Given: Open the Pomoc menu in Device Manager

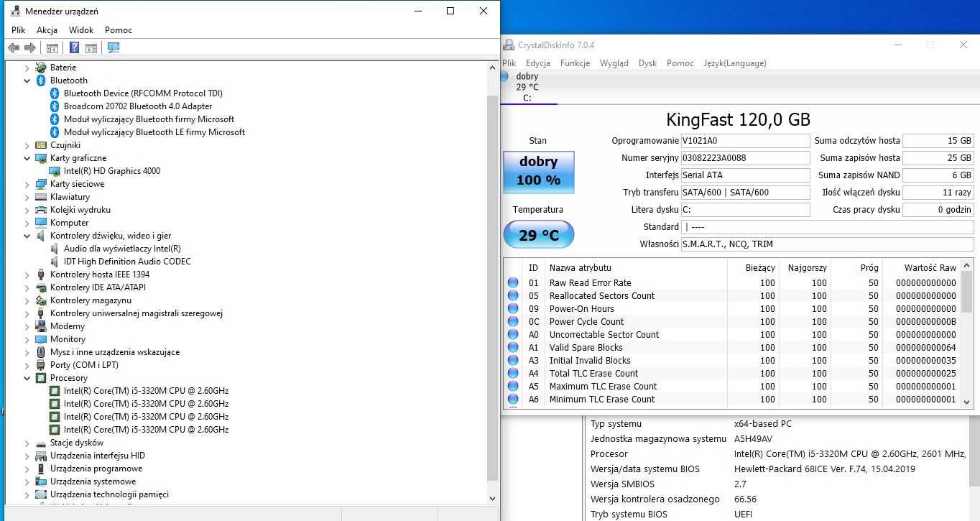Looking at the screenshot, I should click(x=119, y=30).
